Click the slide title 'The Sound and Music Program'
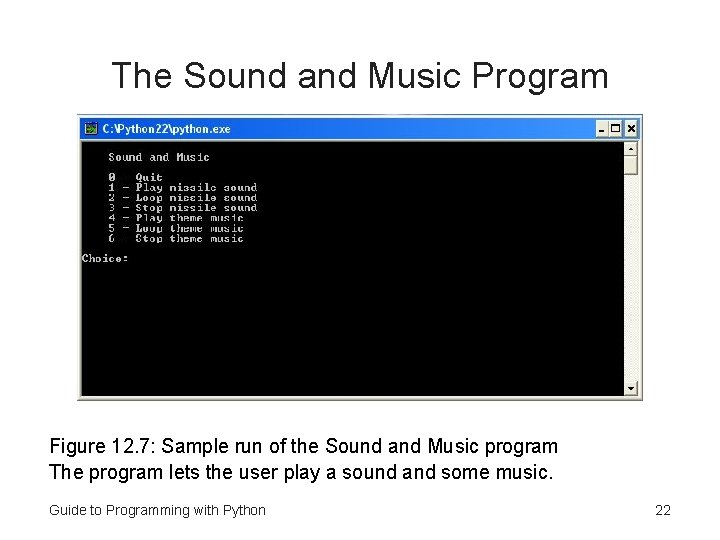Screen dimensions: 720x540 [360, 75]
